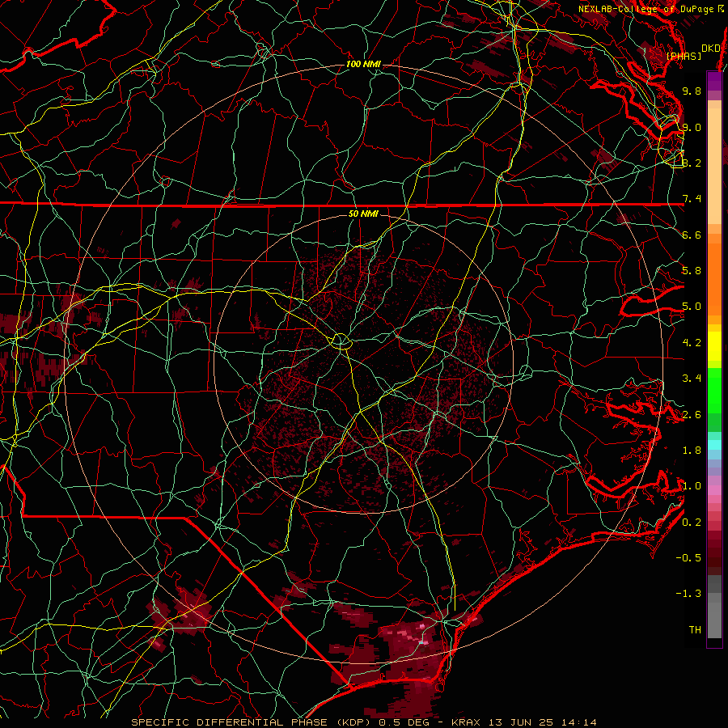Pick the pale peach band on the color bar

click(x=714, y=166)
